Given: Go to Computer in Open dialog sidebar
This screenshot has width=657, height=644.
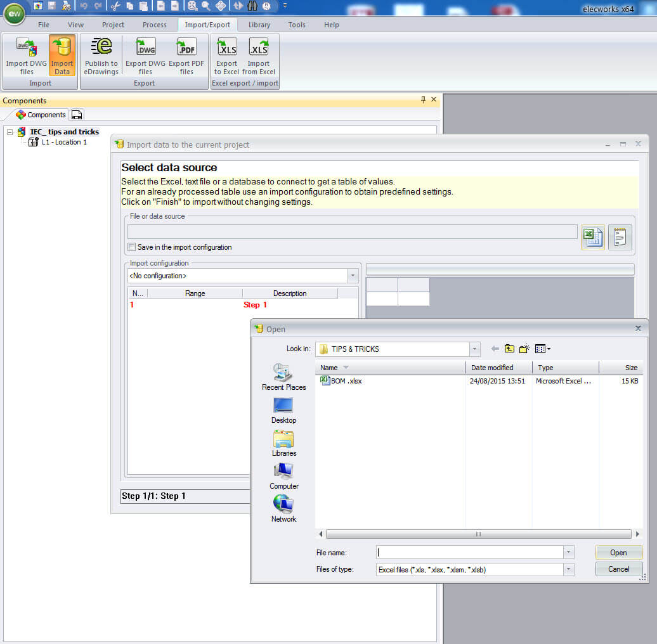Looking at the screenshot, I should [x=283, y=477].
